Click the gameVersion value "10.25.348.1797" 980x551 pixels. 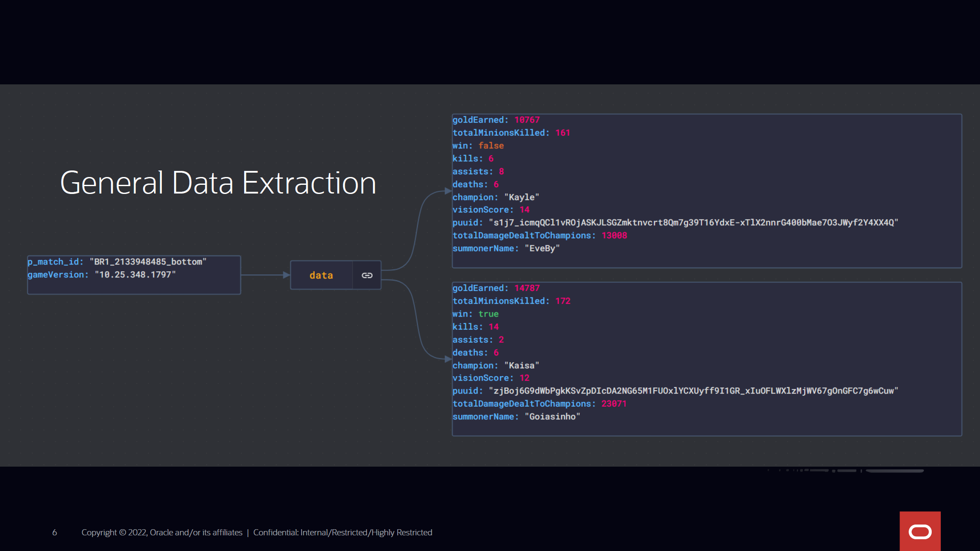[x=135, y=275]
